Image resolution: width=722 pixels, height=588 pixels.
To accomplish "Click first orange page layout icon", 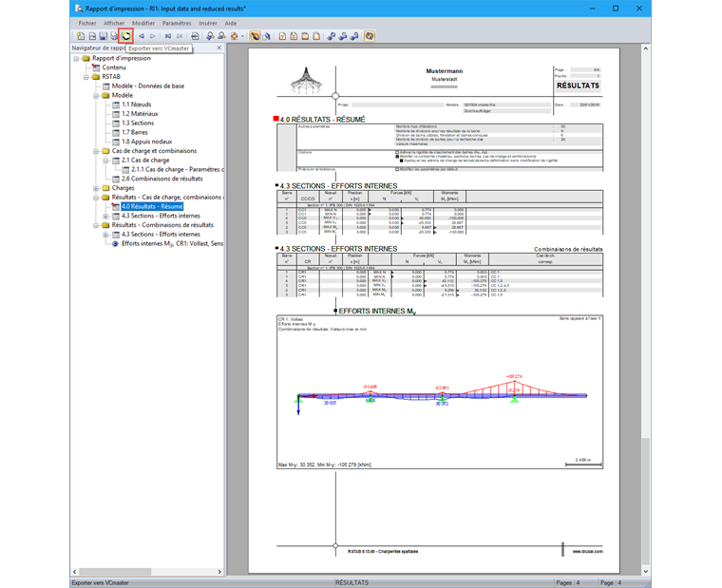I will click(282, 36).
